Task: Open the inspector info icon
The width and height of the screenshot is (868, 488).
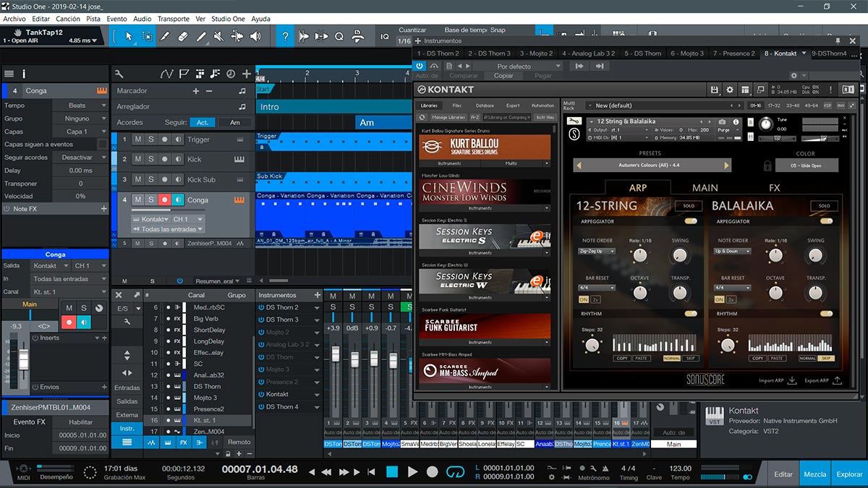Action: click(x=24, y=73)
